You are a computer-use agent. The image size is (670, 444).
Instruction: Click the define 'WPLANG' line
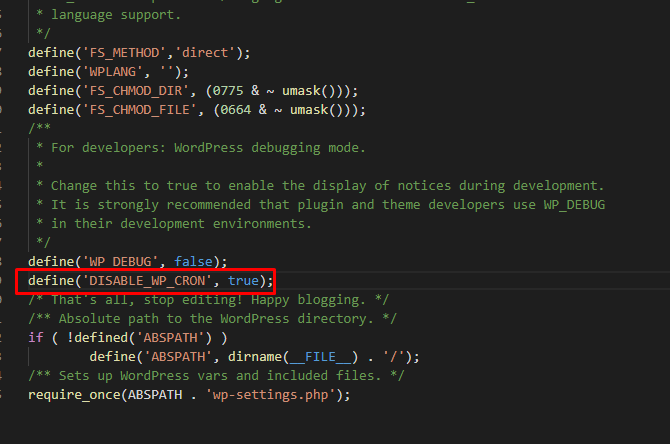tap(109, 72)
